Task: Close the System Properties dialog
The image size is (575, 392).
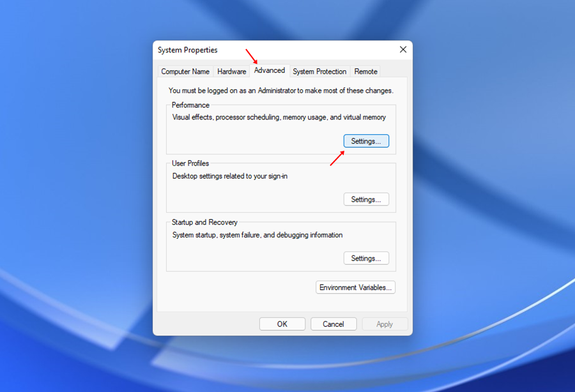Action: point(403,49)
